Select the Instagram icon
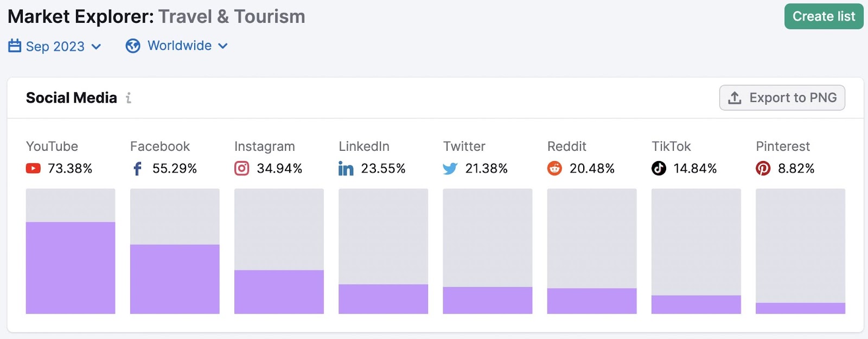 point(242,169)
